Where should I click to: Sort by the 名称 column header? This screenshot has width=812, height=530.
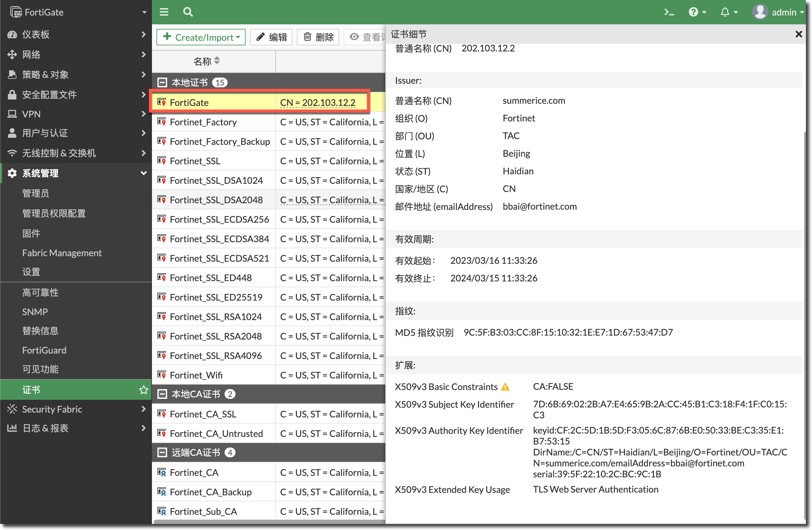click(206, 61)
